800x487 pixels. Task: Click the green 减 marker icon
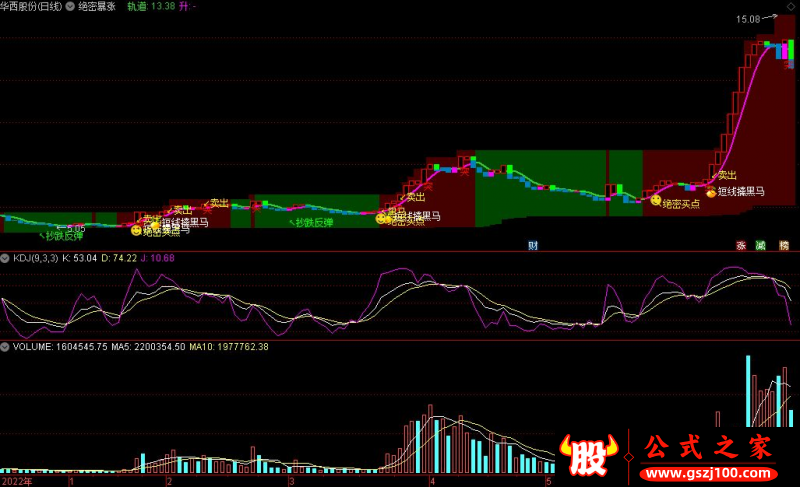[x=761, y=245]
